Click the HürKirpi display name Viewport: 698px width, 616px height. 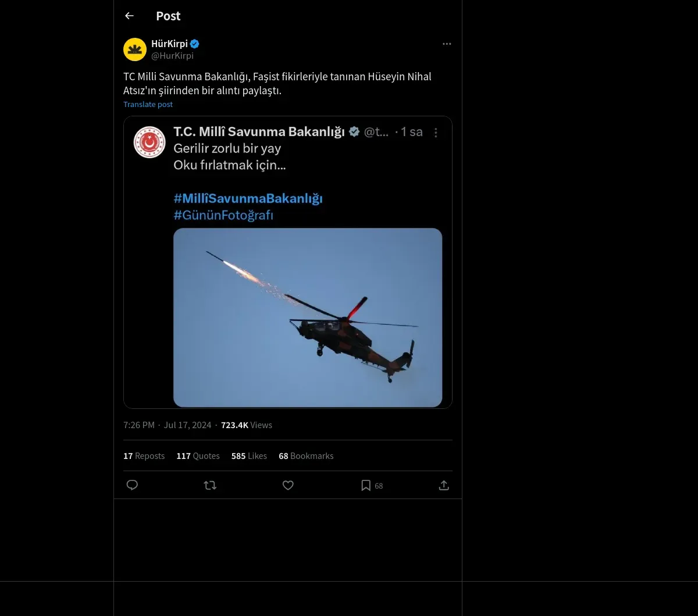click(x=169, y=44)
